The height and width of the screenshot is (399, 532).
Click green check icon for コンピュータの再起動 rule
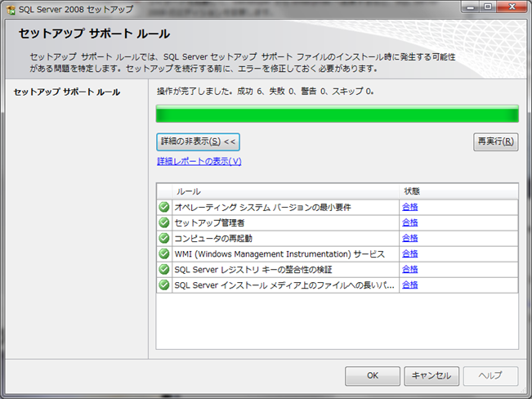pyautogui.click(x=164, y=239)
